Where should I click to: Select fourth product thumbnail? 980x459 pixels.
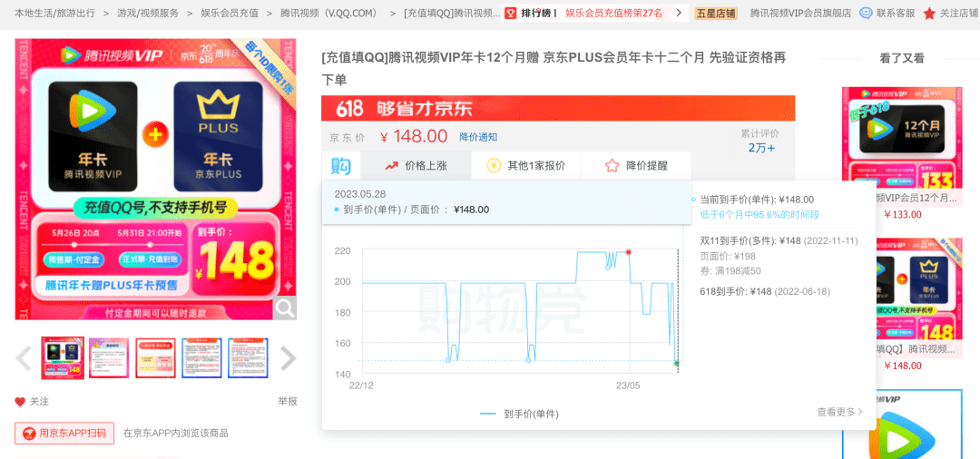click(x=201, y=358)
